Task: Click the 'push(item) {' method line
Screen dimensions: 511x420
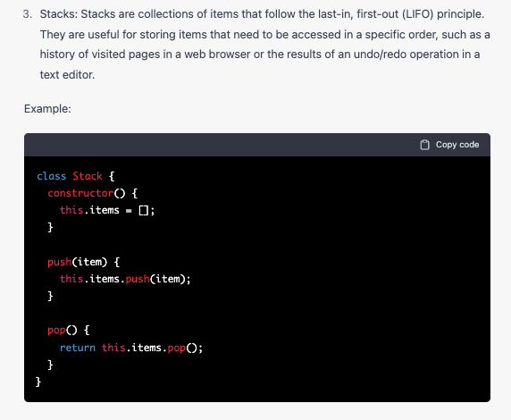Action: pos(84,262)
